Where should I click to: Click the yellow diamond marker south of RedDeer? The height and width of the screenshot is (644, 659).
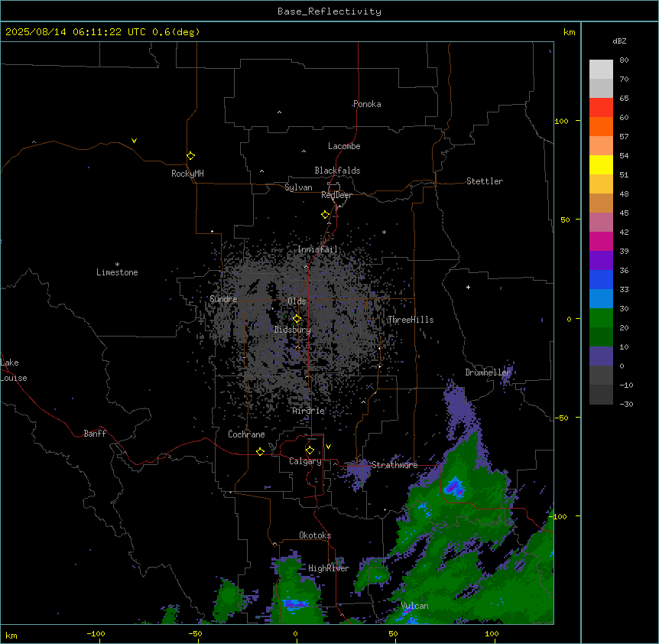click(325, 215)
